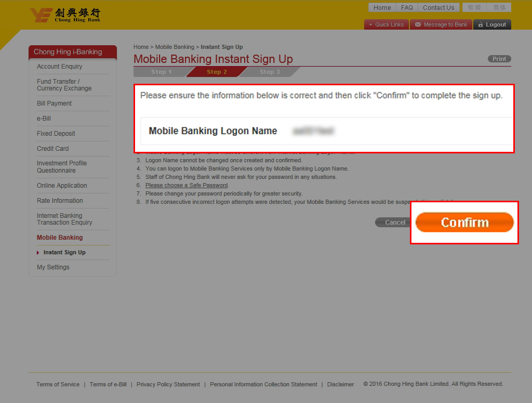532x403 pixels.
Task: Open Fixed Deposit in sidebar
Action: tap(56, 134)
